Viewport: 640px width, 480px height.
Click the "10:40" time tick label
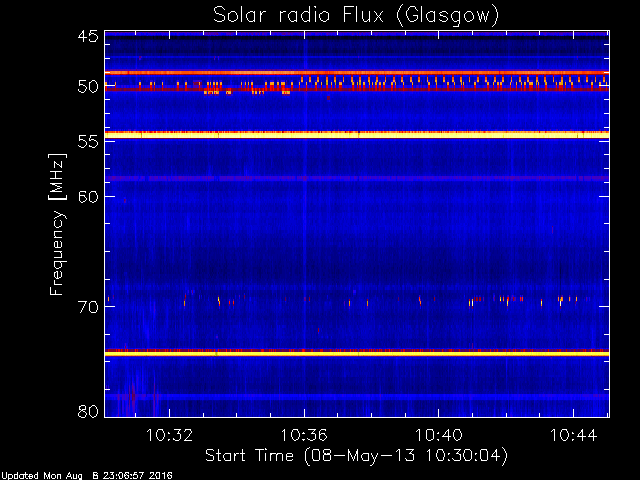(439, 436)
